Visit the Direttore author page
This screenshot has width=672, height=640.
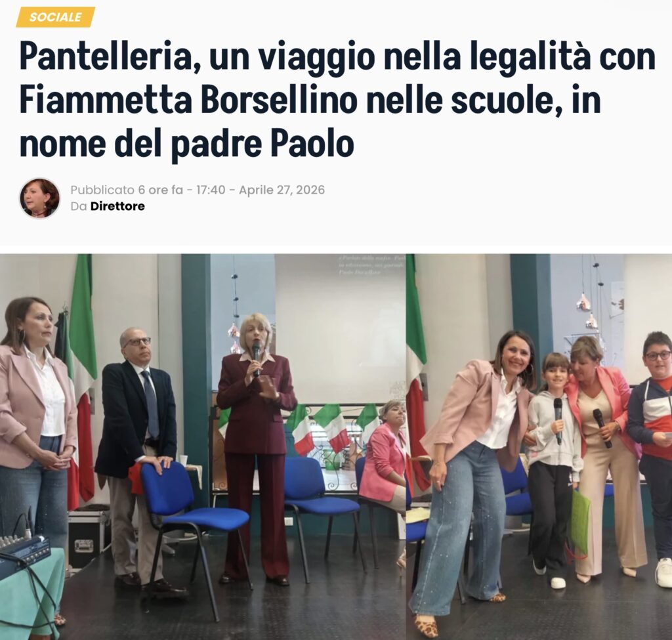coord(117,206)
